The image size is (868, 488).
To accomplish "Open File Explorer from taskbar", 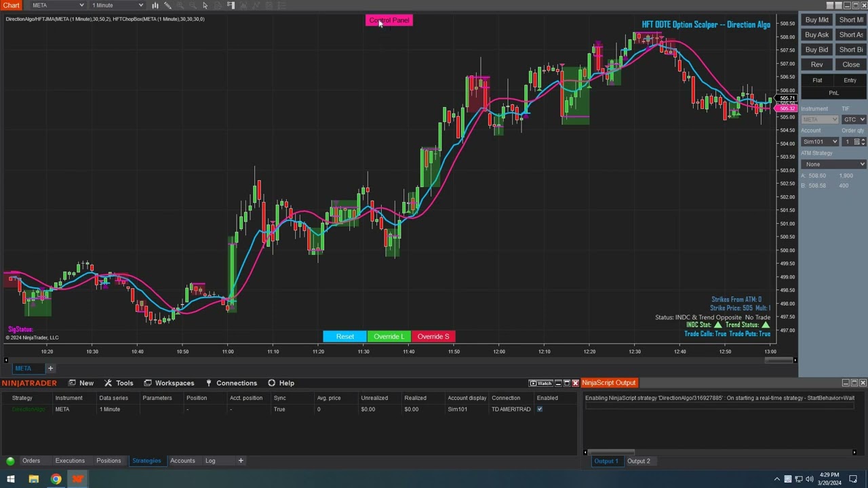I will (33, 479).
